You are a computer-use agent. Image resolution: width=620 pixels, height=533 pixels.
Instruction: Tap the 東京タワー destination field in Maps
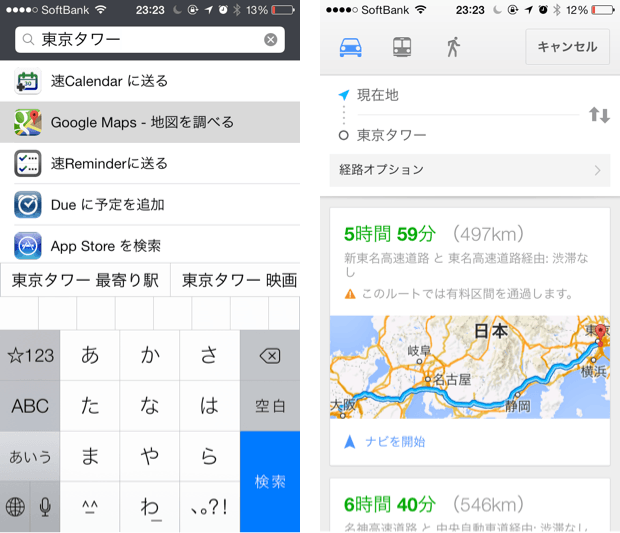click(468, 135)
